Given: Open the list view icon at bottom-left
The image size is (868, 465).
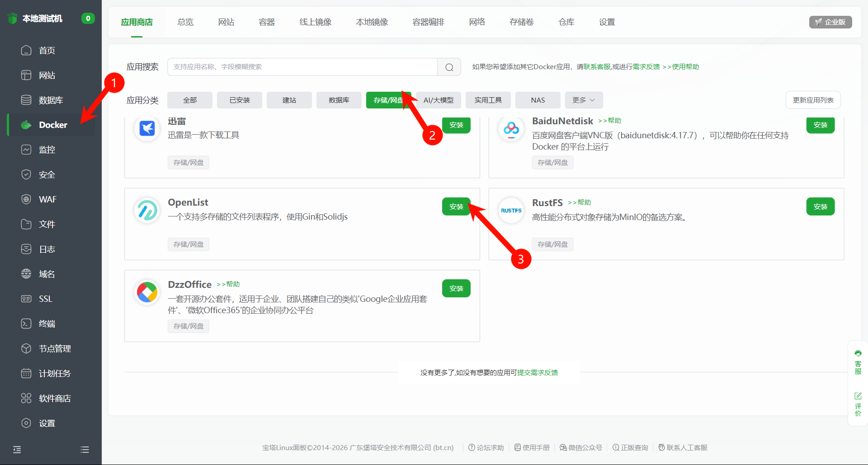Looking at the screenshot, I should point(84,450).
